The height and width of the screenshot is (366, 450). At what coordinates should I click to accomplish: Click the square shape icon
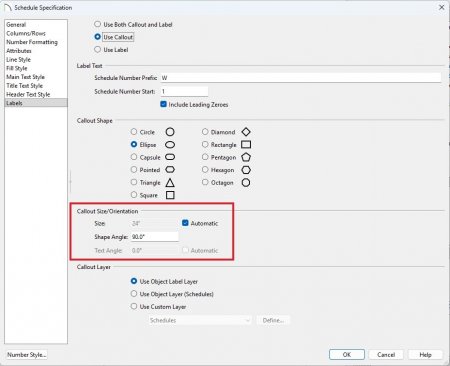click(x=170, y=195)
